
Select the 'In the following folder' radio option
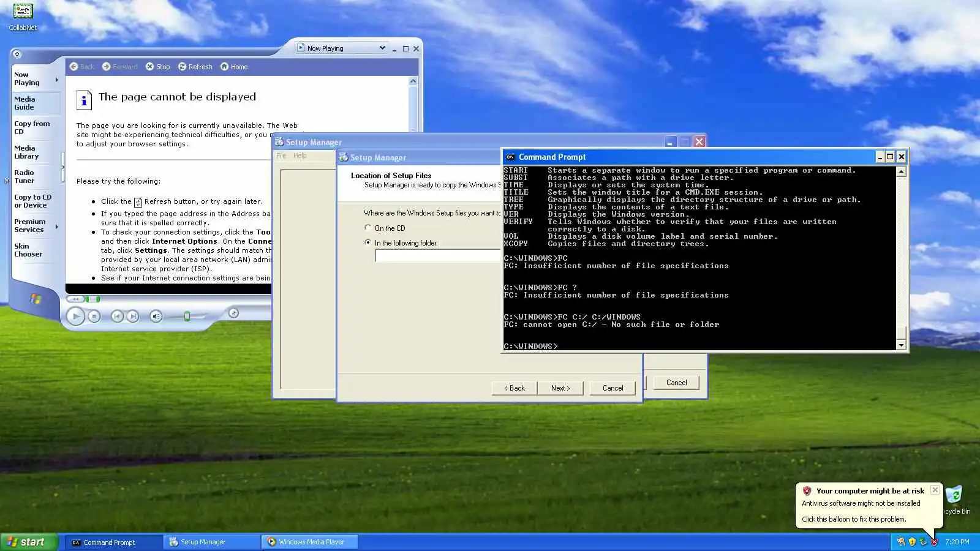(x=367, y=242)
